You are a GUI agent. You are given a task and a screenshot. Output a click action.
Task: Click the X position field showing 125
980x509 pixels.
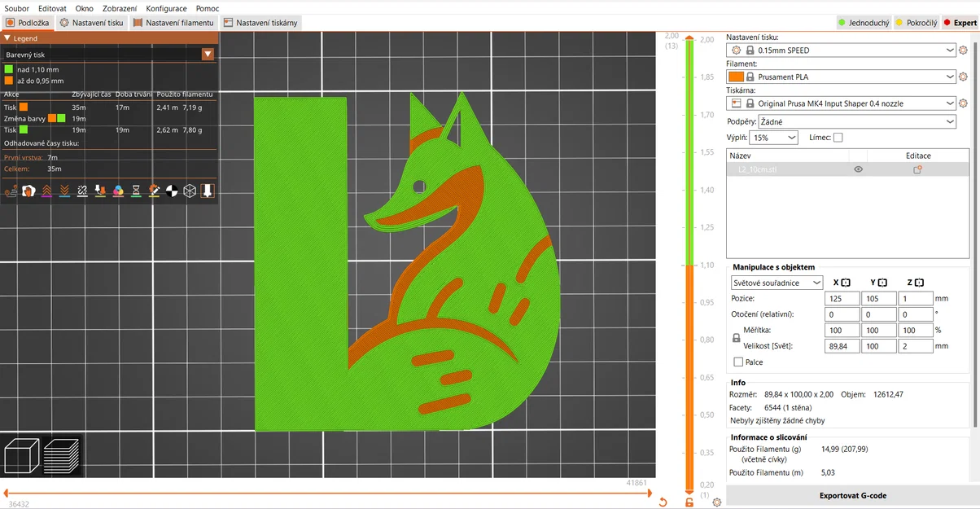click(x=844, y=299)
